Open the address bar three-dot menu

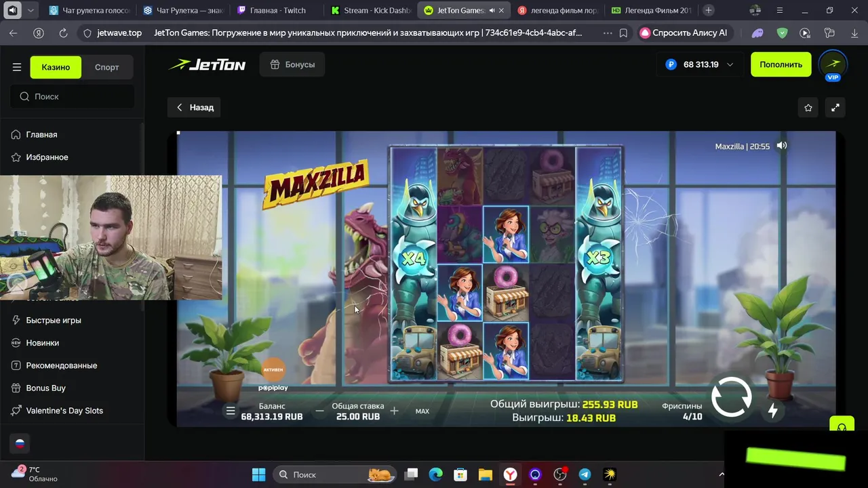[607, 33]
